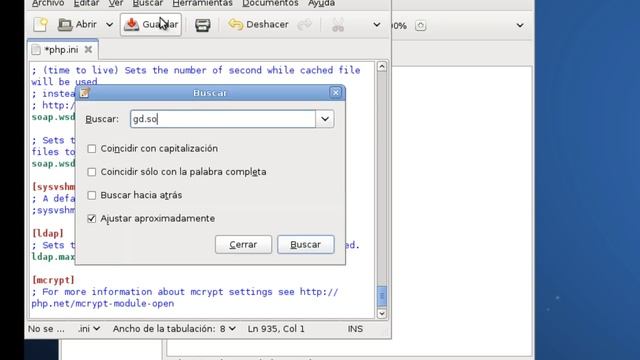This screenshot has width=640, height=360.
Task: Expand the gedit toolbar overflow arrow
Action: (376, 25)
